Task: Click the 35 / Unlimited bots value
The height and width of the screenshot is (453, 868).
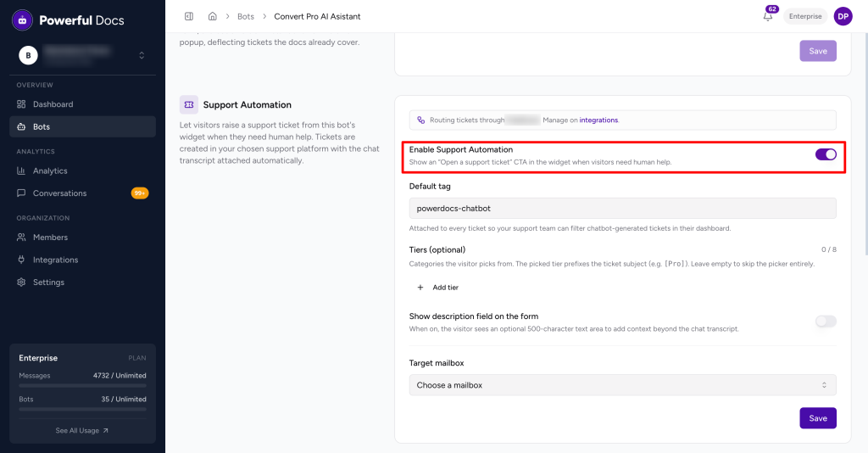Action: pos(124,400)
